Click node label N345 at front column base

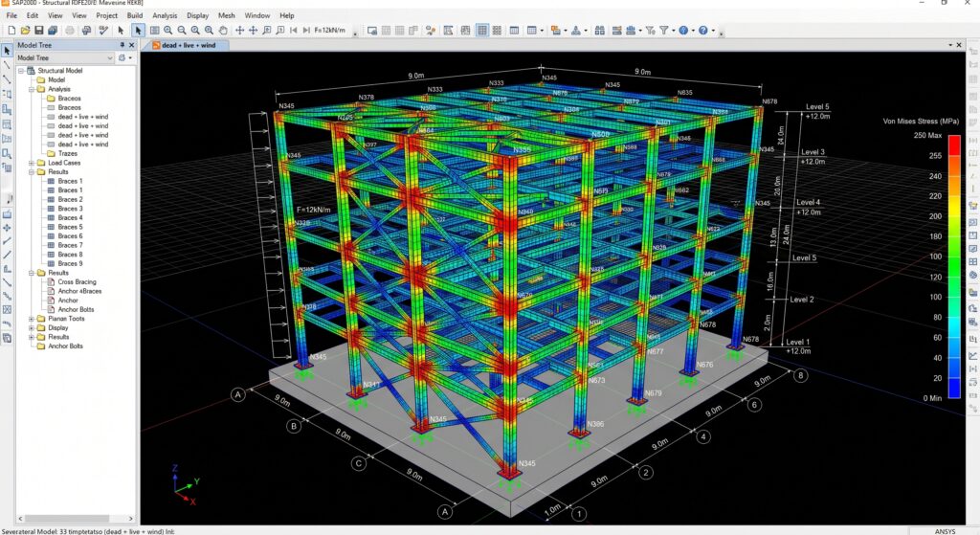pos(527,464)
